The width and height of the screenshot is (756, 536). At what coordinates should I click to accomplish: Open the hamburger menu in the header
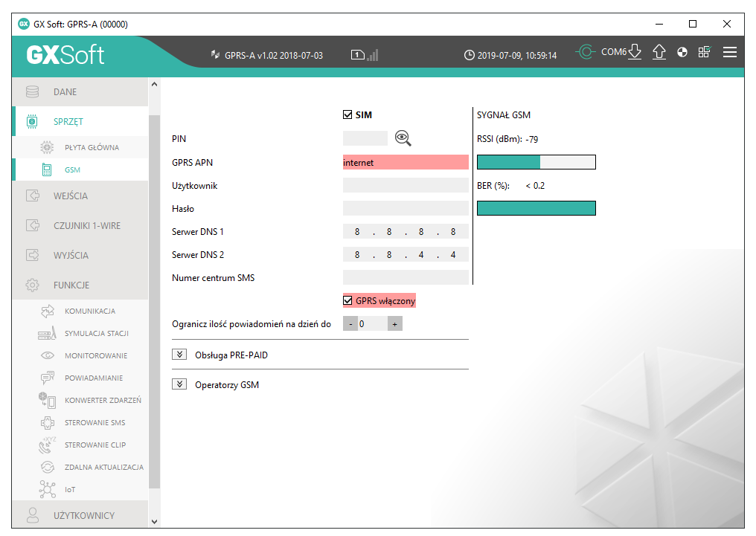[x=729, y=53]
